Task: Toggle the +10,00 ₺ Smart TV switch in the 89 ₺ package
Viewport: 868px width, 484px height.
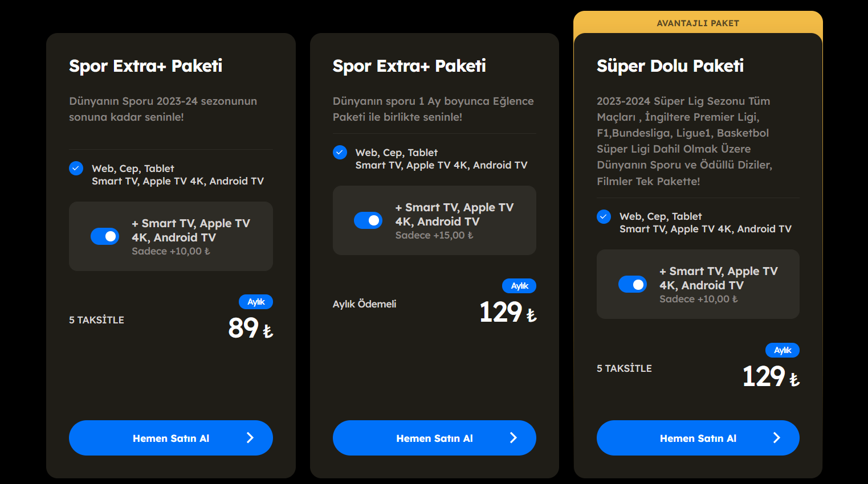Action: 105,236
